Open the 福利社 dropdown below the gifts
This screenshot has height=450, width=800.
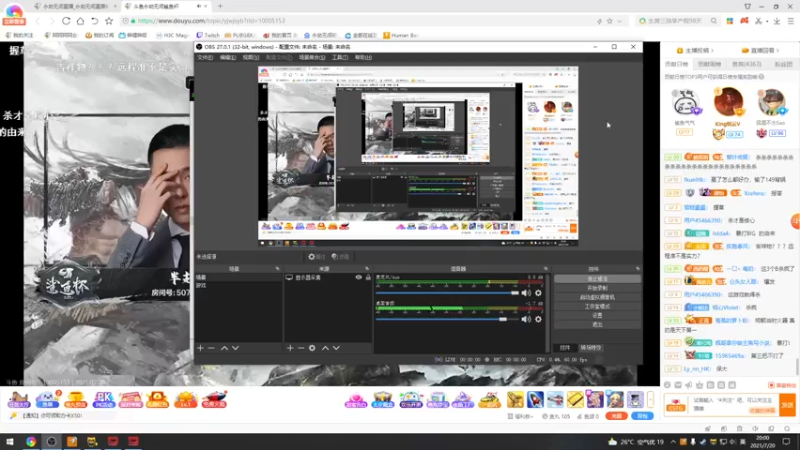point(521,416)
